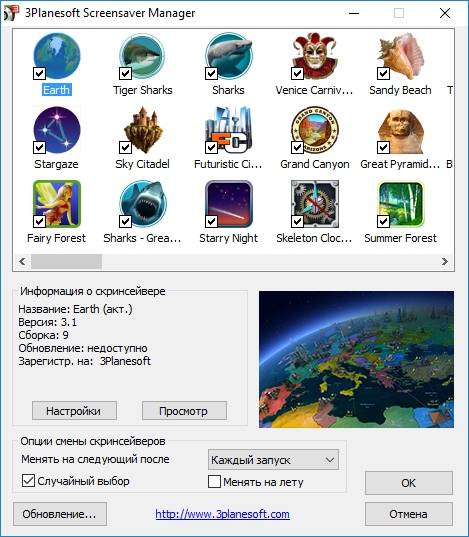469x537 pixels.
Task: Click the Earth label text
Action: point(57,90)
